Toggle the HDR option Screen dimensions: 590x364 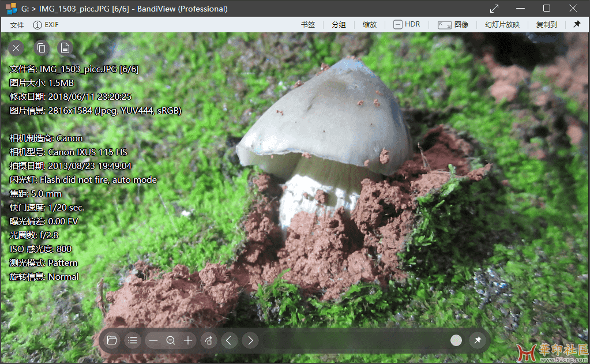click(407, 24)
